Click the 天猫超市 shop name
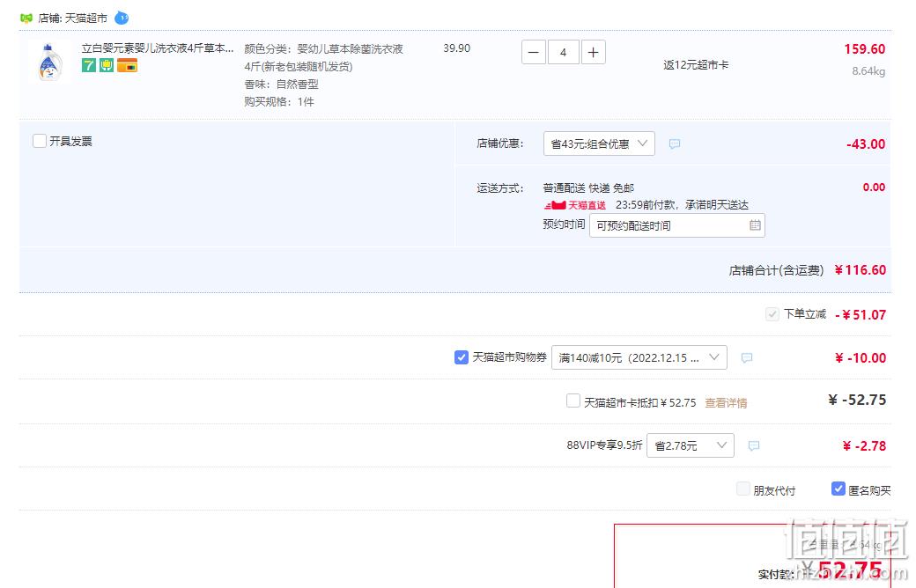This screenshot has width=916, height=588. click(86, 18)
